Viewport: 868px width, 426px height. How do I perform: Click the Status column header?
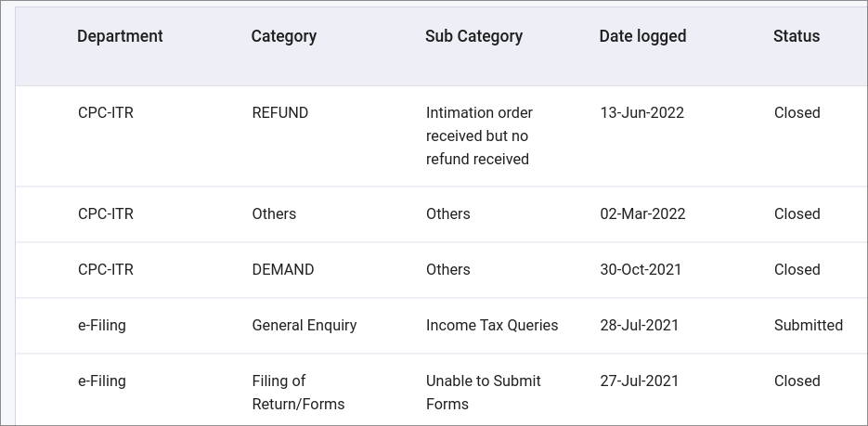[x=797, y=36]
